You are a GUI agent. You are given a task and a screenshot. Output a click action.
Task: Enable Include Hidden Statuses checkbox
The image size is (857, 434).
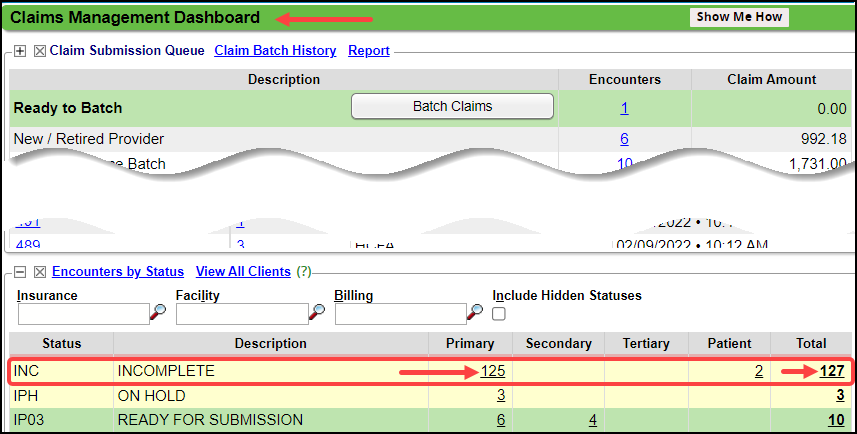(x=500, y=314)
